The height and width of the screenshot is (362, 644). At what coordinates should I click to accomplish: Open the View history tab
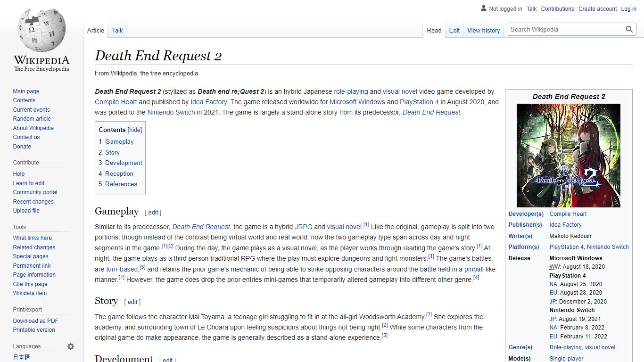coord(484,30)
